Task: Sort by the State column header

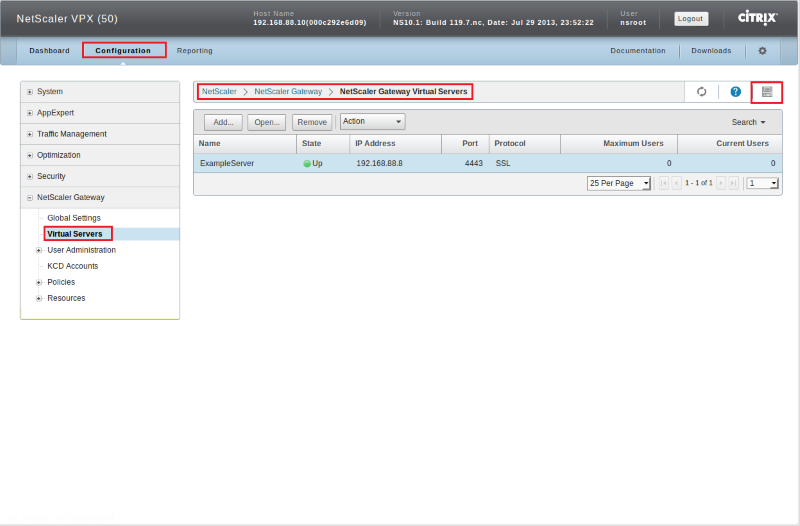Action: [x=323, y=144]
